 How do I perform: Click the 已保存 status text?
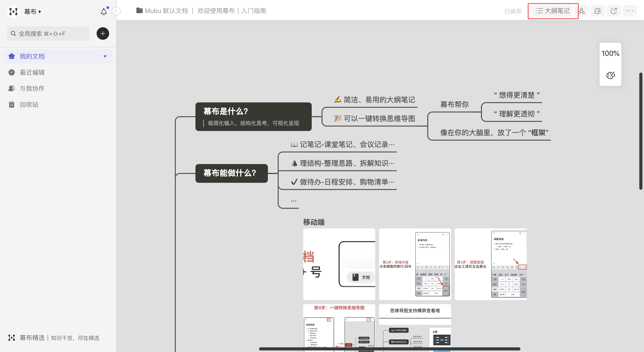coord(513,11)
